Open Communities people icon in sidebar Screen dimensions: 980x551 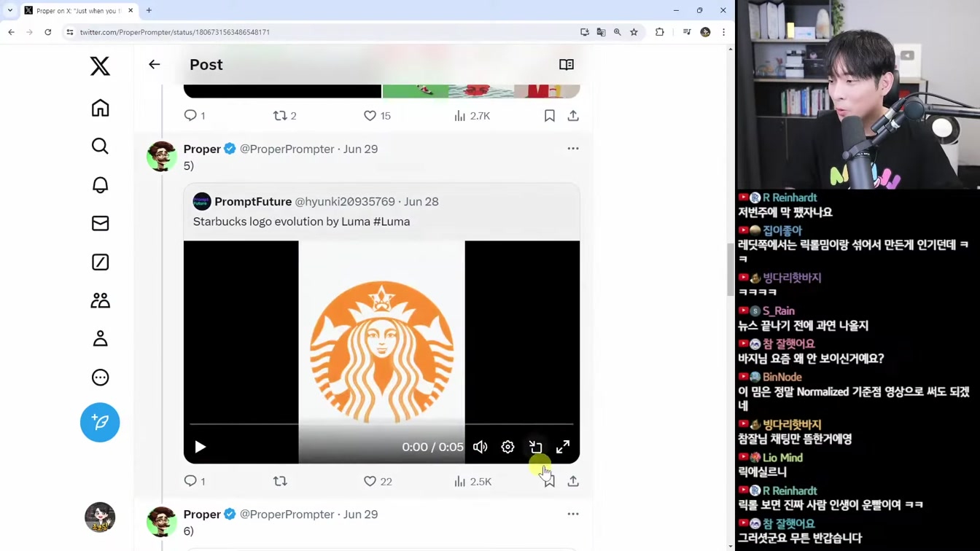pyautogui.click(x=100, y=300)
